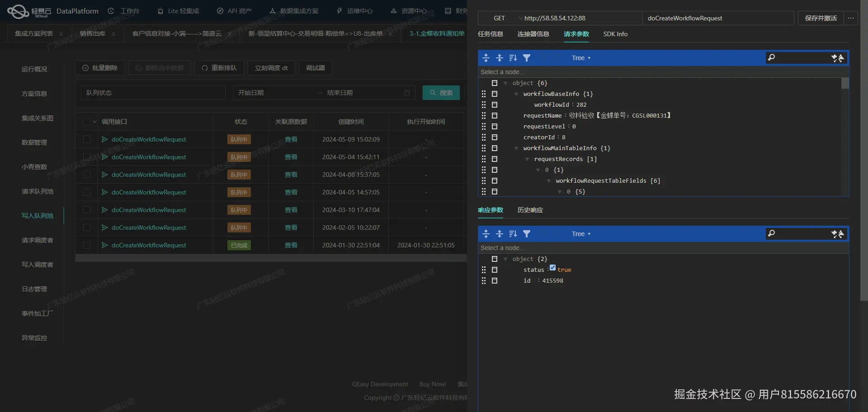Switch to 连接器信息 tab
The width and height of the screenshot is (868, 412).
click(533, 34)
